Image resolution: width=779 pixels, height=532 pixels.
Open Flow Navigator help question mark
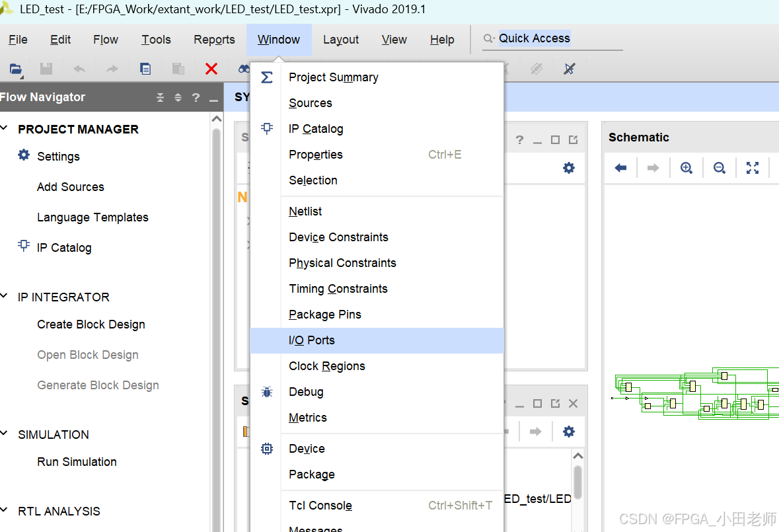coord(196,97)
